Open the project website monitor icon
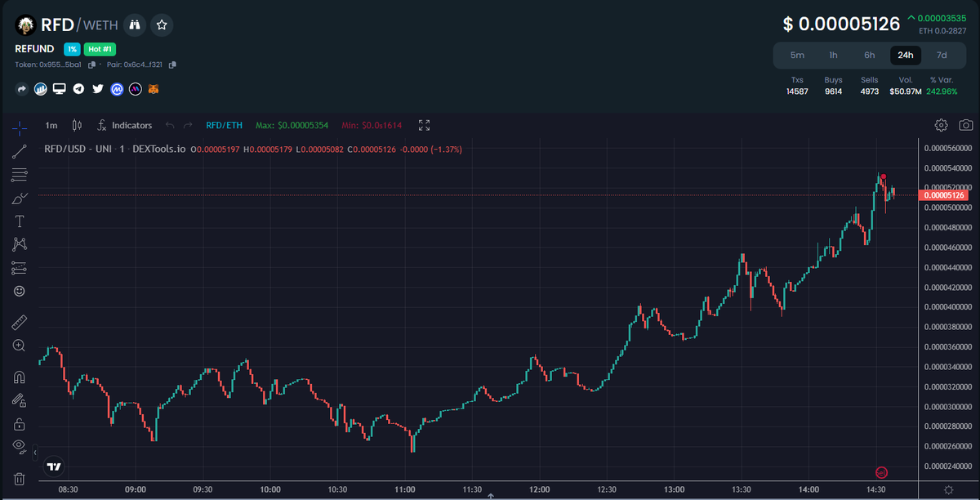The height and width of the screenshot is (500, 980). (59, 88)
